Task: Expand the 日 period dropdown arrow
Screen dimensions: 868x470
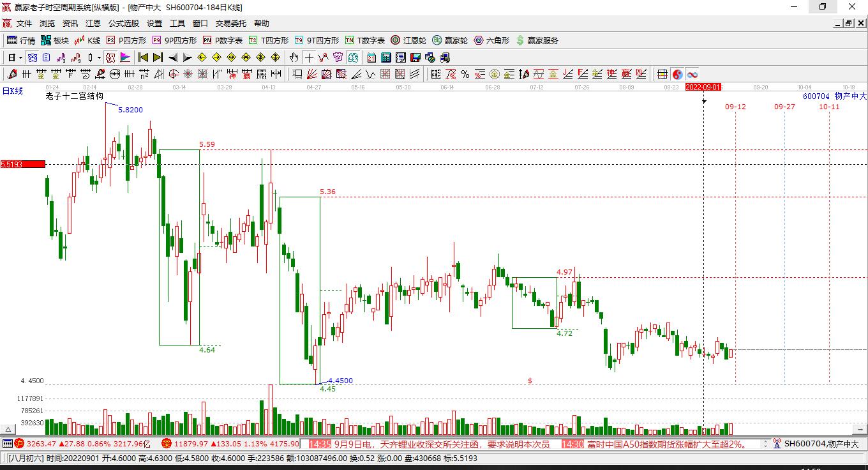Action: click(20, 57)
